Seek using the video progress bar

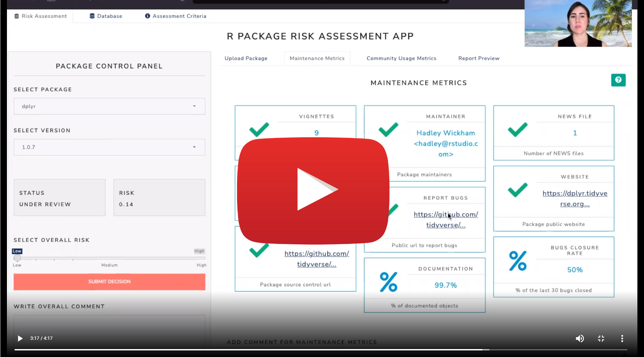(x=321, y=349)
